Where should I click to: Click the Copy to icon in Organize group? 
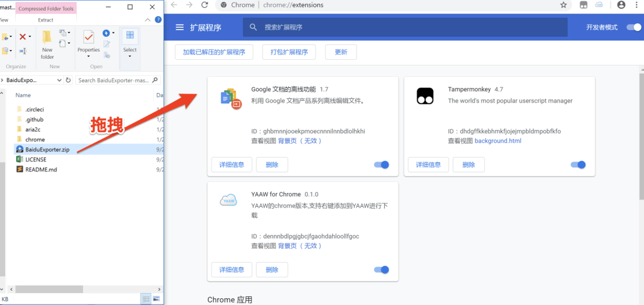(x=6, y=50)
